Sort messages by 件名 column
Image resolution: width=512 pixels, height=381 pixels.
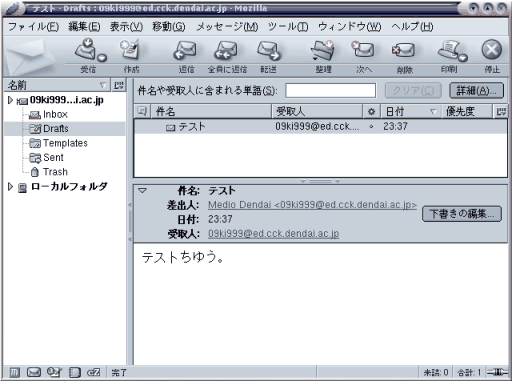click(x=211, y=111)
